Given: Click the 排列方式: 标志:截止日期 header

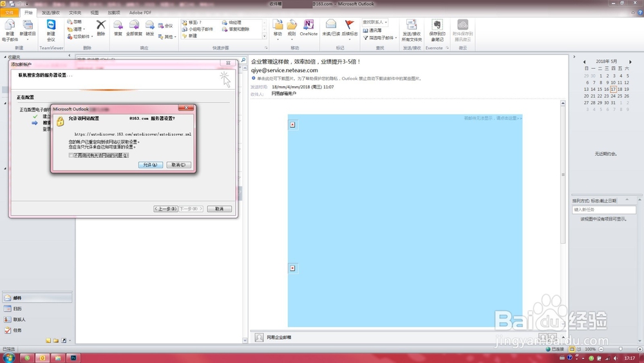Looking at the screenshot, I should [594, 201].
